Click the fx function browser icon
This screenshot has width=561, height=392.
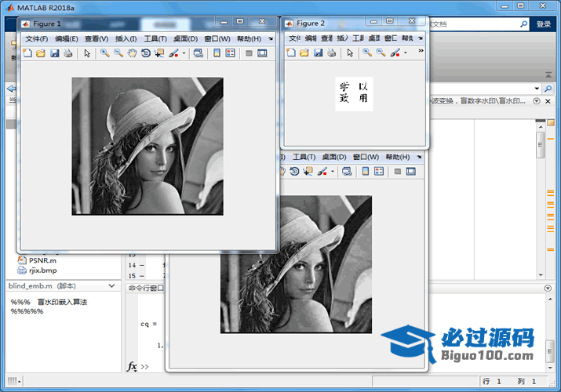tap(132, 366)
